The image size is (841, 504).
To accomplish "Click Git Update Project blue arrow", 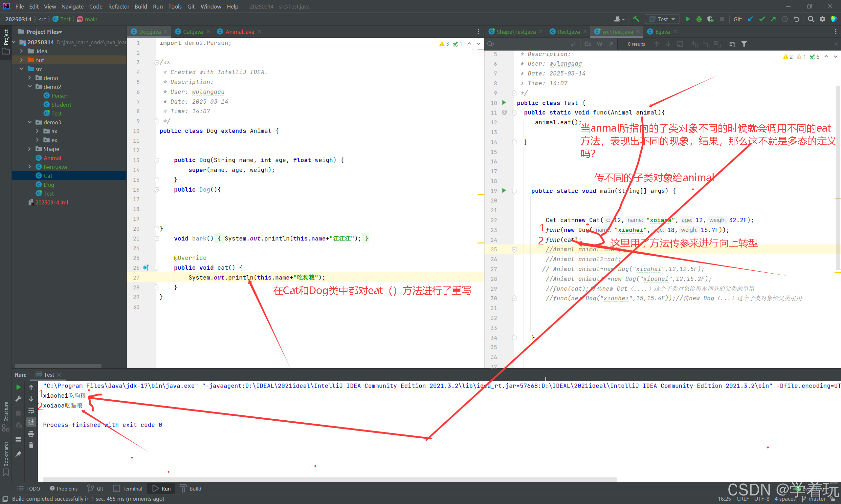I will [x=750, y=19].
